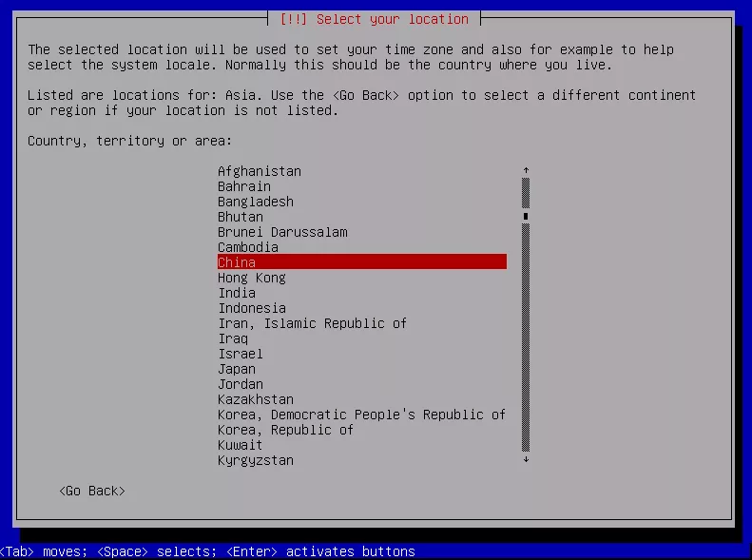Pick Bangladesh in the list
This screenshot has width=752, height=560.
(x=256, y=202)
